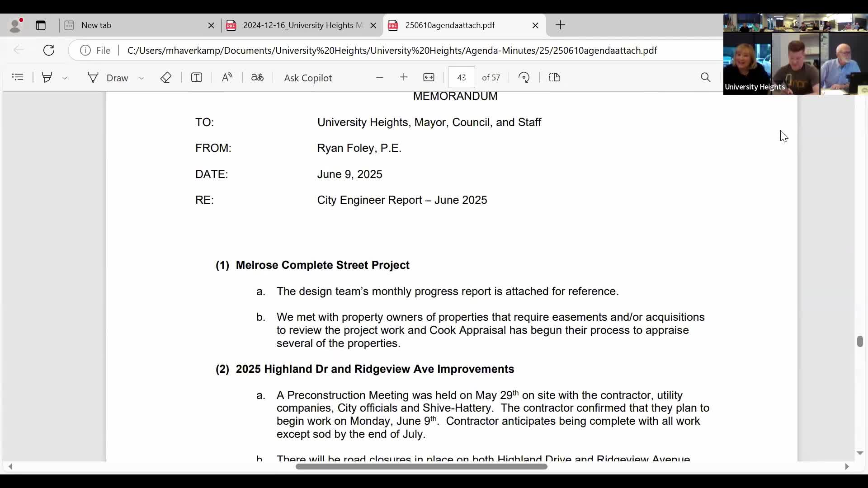
Task: Click the Add text icon
Action: tap(197, 78)
